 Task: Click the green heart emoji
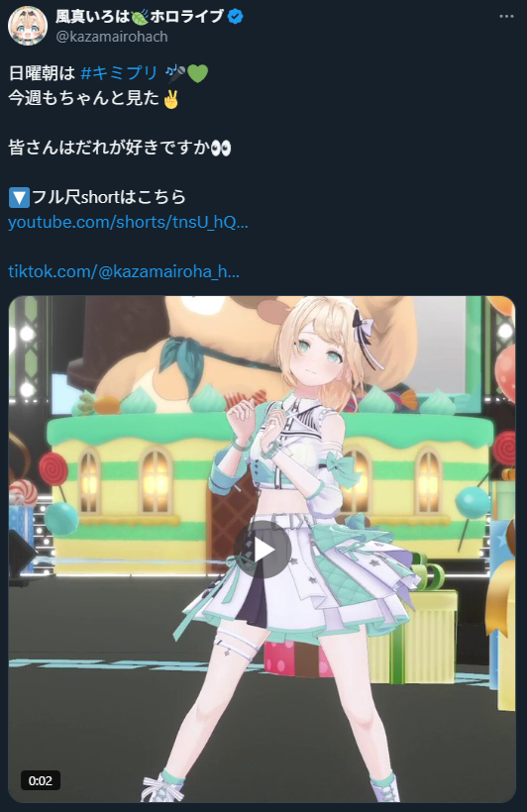point(197,73)
